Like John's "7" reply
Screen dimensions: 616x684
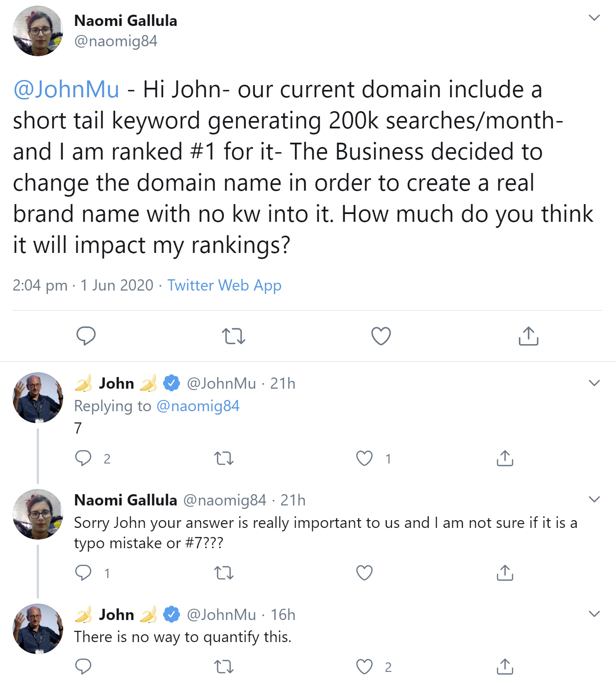coord(365,458)
